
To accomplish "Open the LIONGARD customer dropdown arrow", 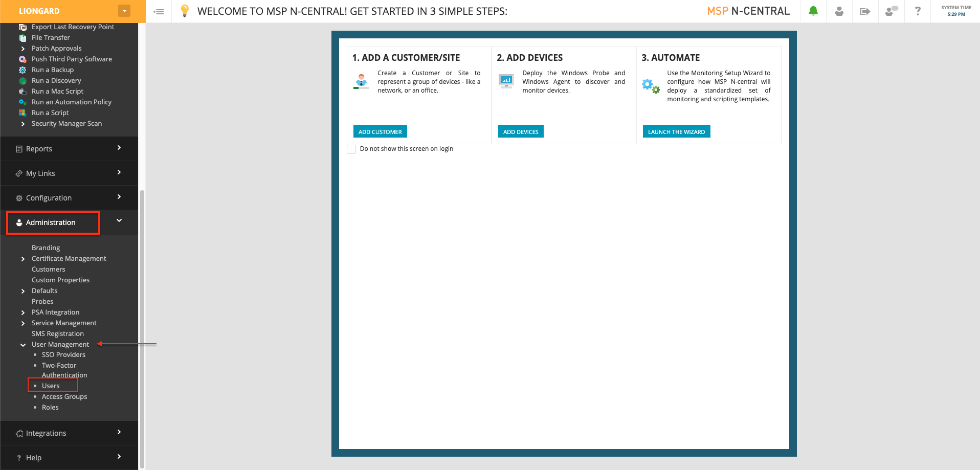I will click(124, 11).
